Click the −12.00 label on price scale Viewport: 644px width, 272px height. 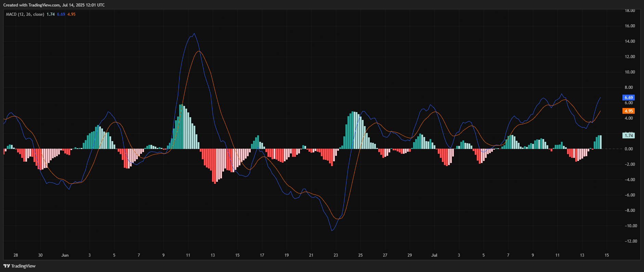[630, 241]
